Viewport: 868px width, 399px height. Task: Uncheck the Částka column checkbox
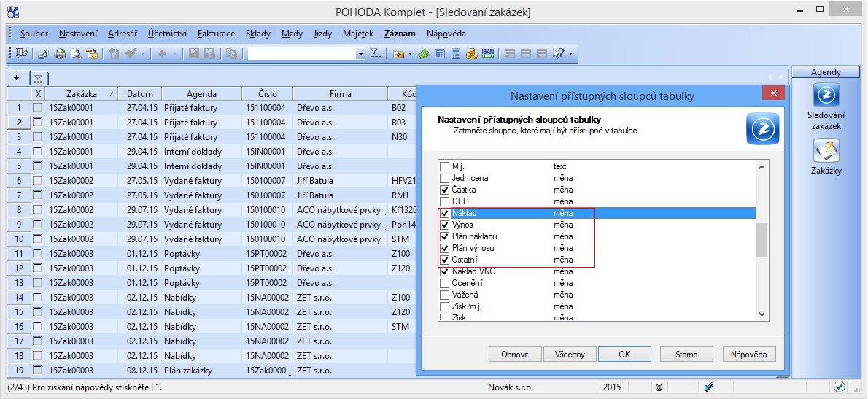coord(444,190)
